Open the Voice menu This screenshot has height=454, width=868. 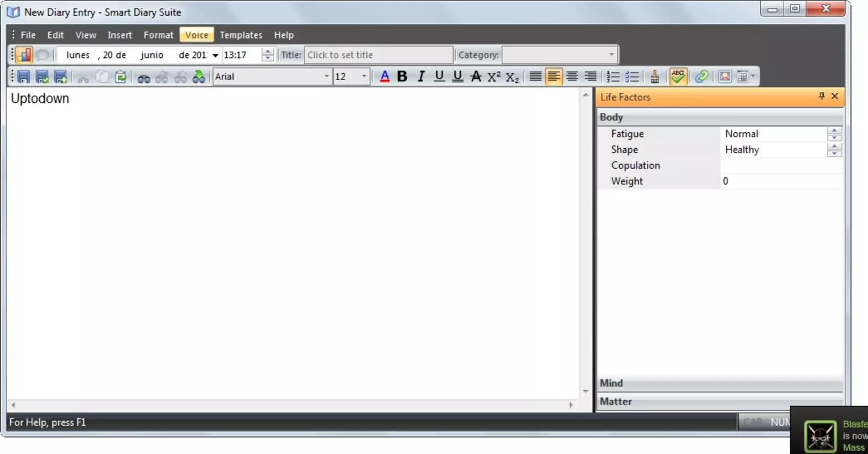(197, 35)
